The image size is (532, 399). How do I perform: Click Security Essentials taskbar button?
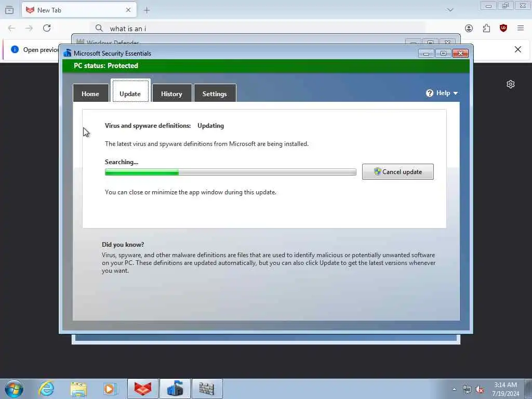click(x=175, y=389)
